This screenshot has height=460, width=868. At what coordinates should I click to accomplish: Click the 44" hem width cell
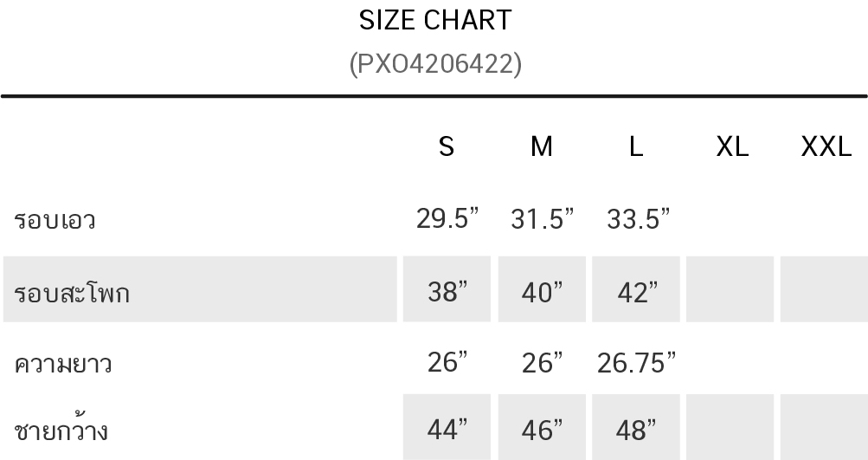point(447,427)
